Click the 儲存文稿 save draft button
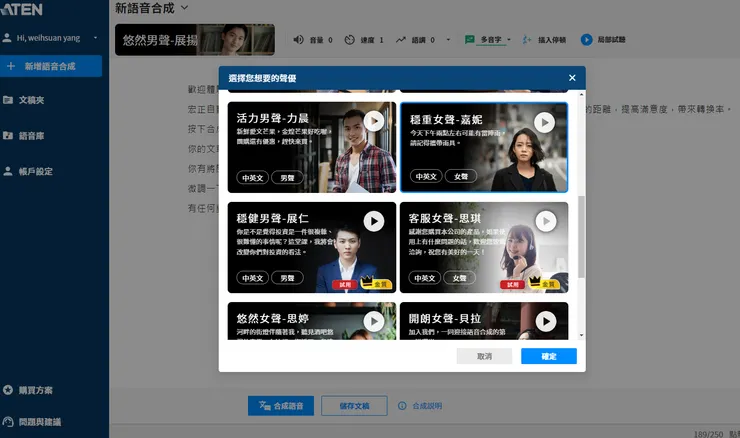Image resolution: width=740 pixels, height=438 pixels. point(354,406)
